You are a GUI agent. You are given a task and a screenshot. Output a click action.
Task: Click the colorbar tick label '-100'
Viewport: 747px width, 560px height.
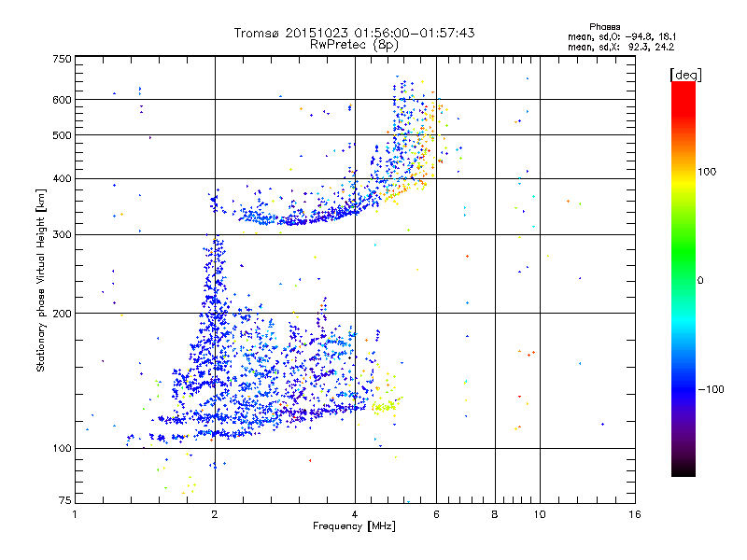(x=711, y=389)
